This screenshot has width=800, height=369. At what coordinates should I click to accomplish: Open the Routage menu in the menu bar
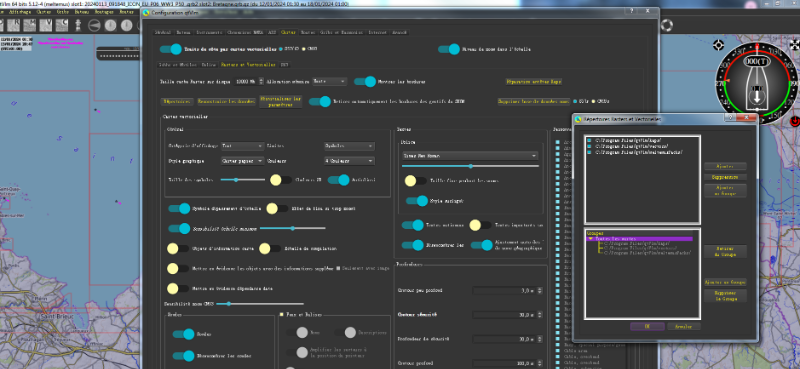(x=104, y=11)
